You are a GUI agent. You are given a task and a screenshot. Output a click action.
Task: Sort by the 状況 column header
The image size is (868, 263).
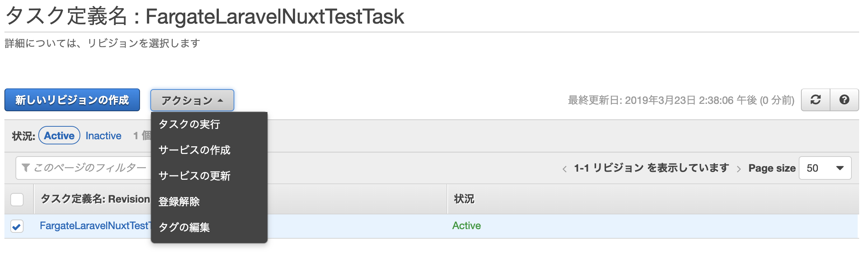[x=464, y=199]
